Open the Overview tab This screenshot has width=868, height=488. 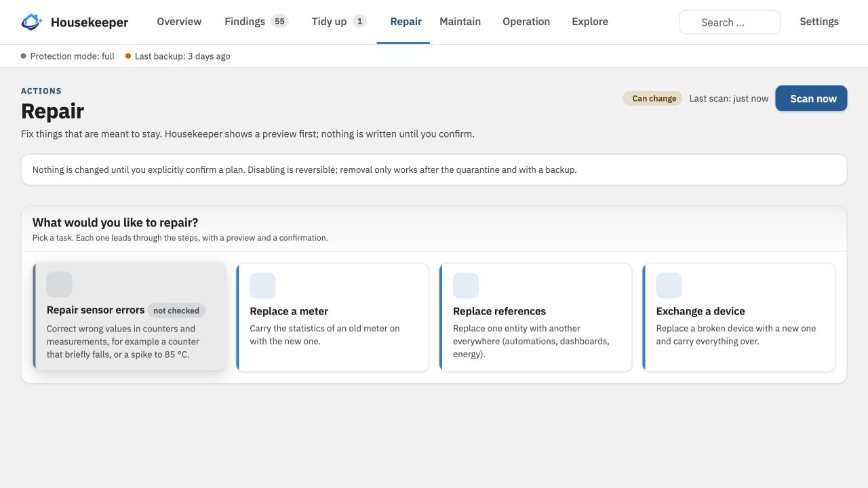click(179, 22)
